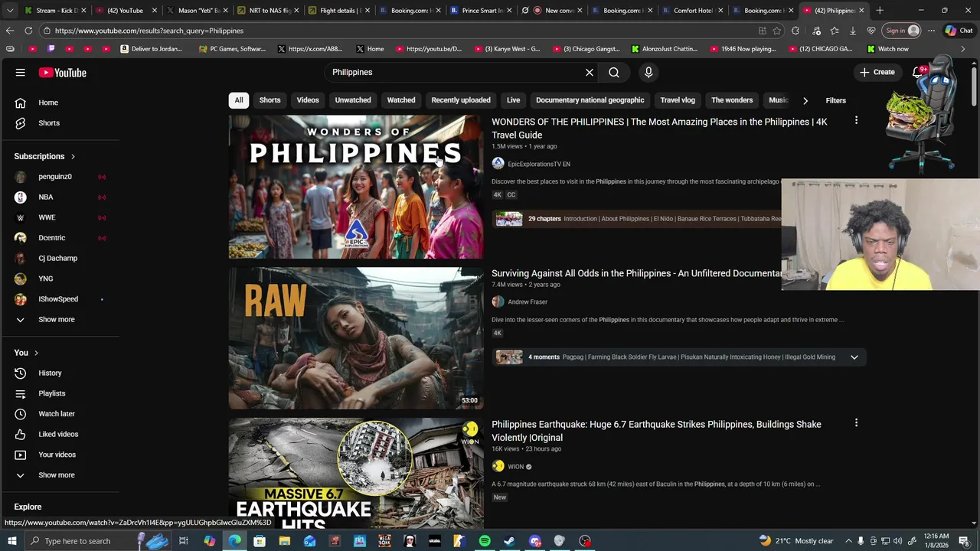Expand the 4 moments row of Surviving Against All Odds
980x551 pixels.
tap(854, 357)
